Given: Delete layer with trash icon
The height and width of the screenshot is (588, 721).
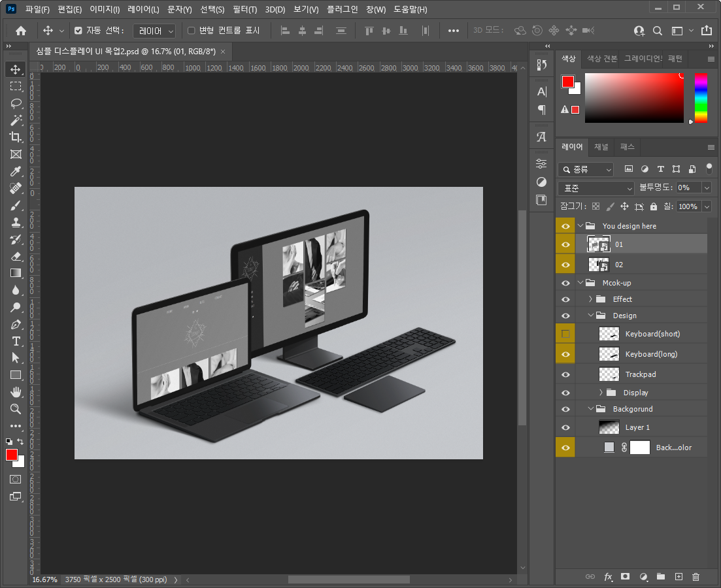Looking at the screenshot, I should 696,576.
